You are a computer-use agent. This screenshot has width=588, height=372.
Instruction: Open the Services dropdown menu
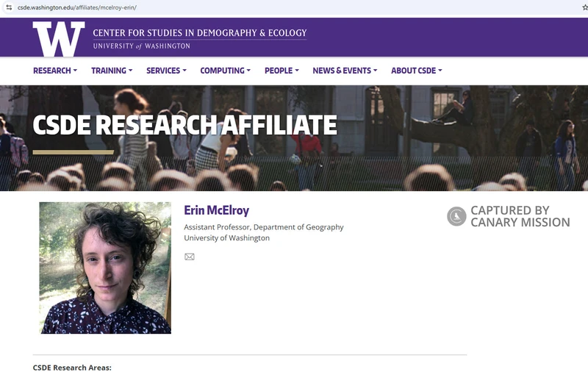167,71
